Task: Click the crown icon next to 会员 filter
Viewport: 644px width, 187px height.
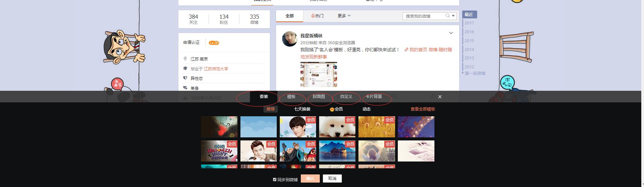Action: [332, 109]
